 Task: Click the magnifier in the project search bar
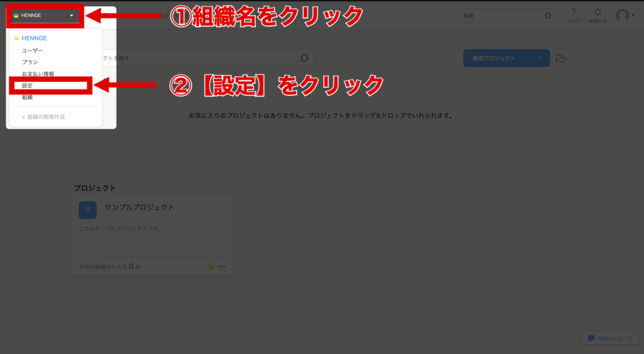tap(304, 58)
